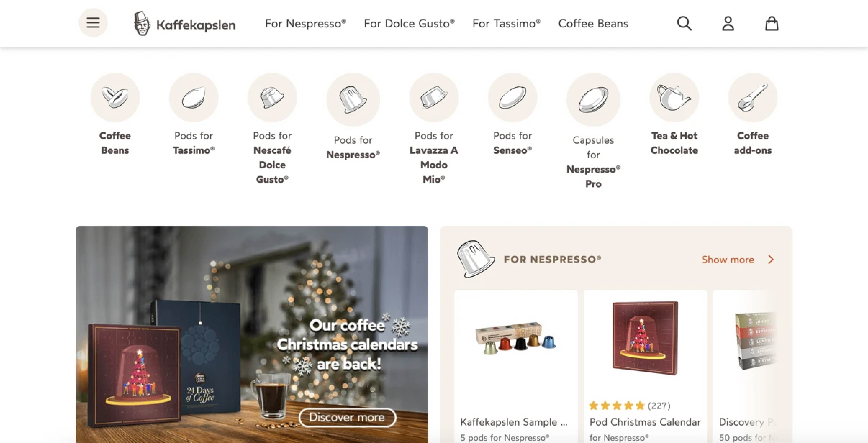Open the hamburger menu
This screenshot has width=868, height=443.
click(x=93, y=23)
